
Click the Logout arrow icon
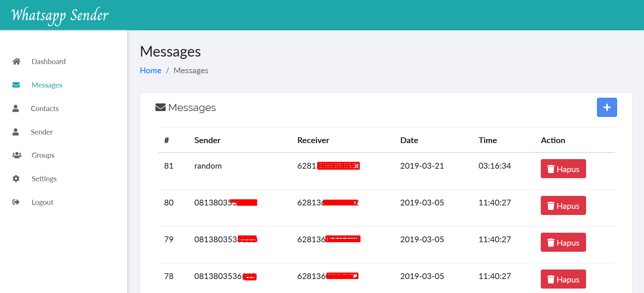coord(16,202)
